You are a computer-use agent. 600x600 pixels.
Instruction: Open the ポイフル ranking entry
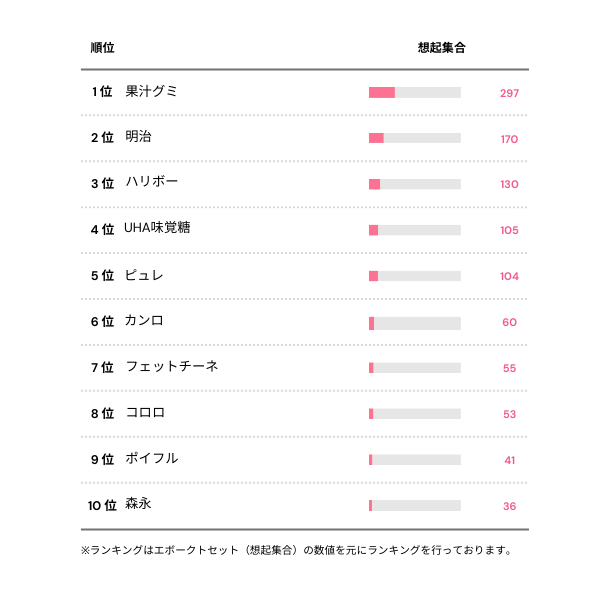152,459
